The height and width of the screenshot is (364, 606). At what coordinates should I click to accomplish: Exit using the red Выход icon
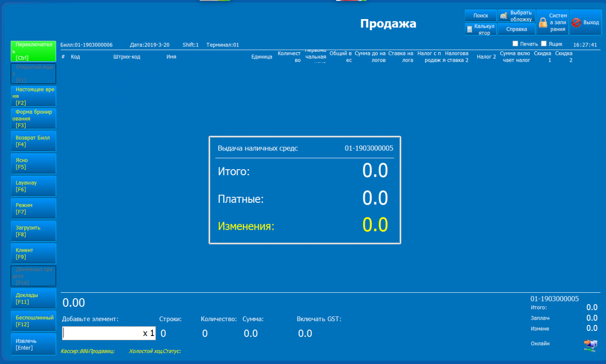click(576, 22)
